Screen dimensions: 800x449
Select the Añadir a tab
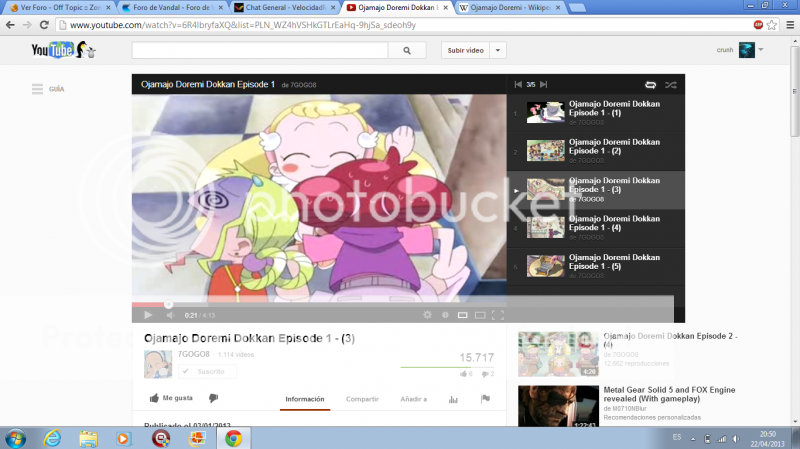click(x=413, y=399)
